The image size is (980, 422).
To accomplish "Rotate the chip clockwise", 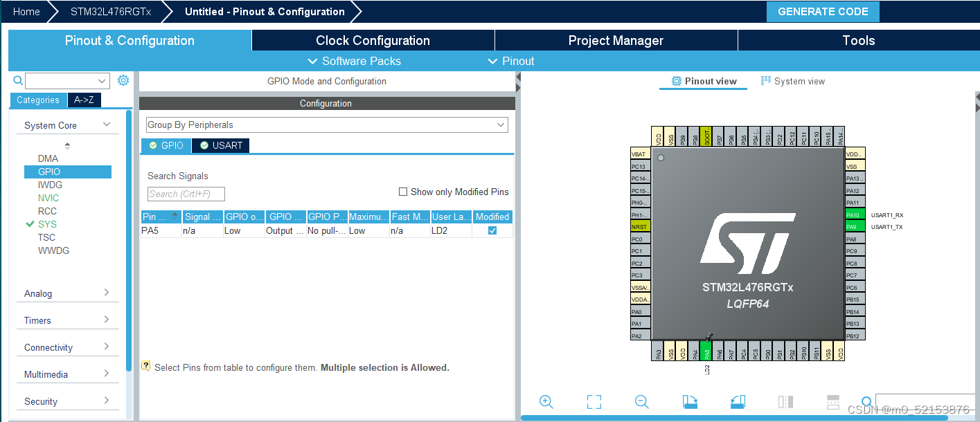I will [x=690, y=402].
